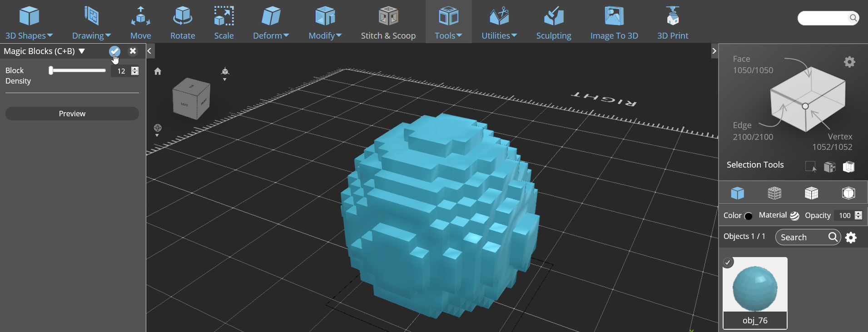
Task: Collapse the right side panel
Action: click(x=714, y=51)
